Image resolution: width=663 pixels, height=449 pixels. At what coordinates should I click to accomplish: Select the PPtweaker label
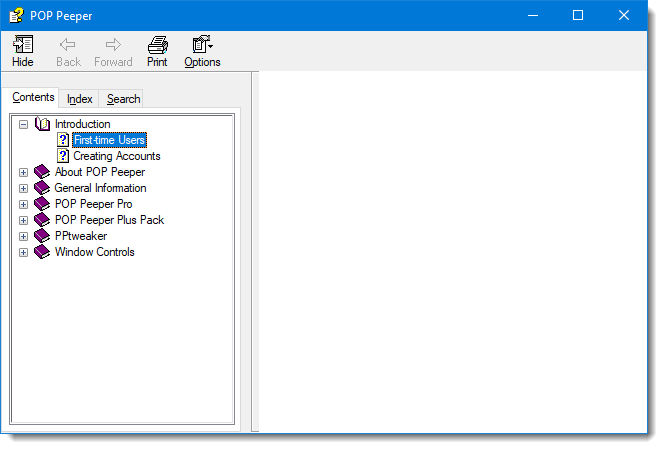coord(81,236)
